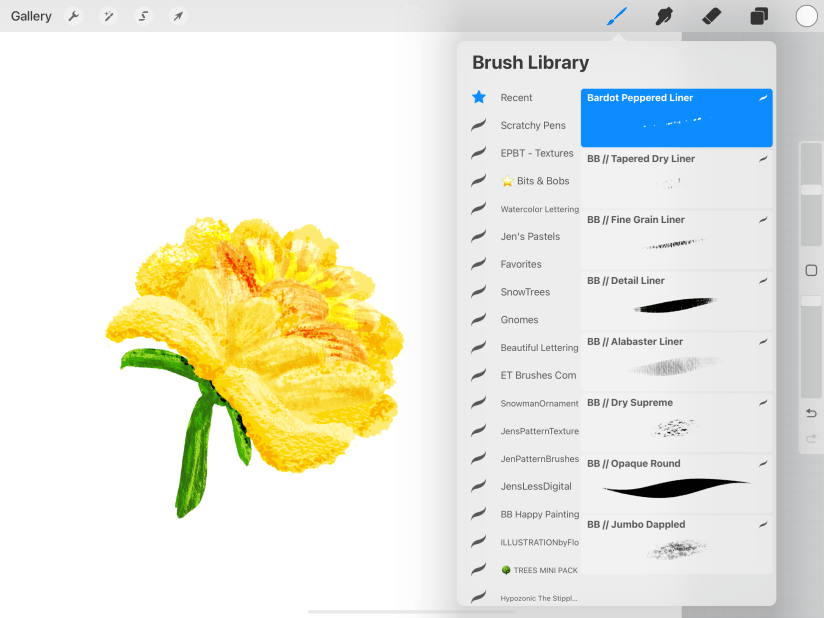Activate the Transform arrow tool
The width and height of the screenshot is (824, 618).
click(177, 16)
